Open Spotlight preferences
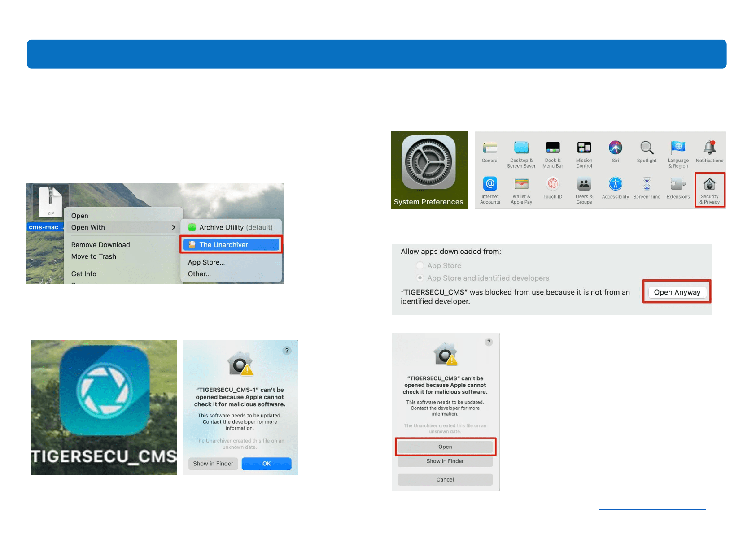 [647, 152]
